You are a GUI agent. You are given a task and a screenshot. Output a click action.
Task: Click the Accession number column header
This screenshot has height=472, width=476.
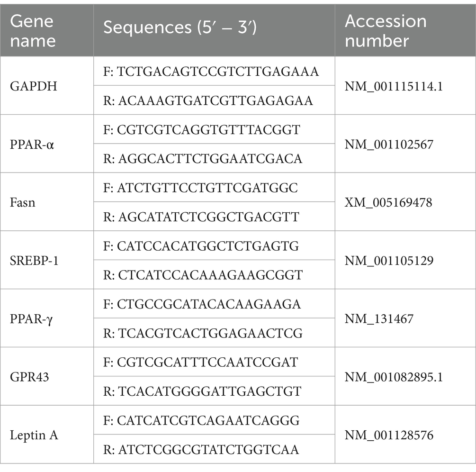point(405,30)
